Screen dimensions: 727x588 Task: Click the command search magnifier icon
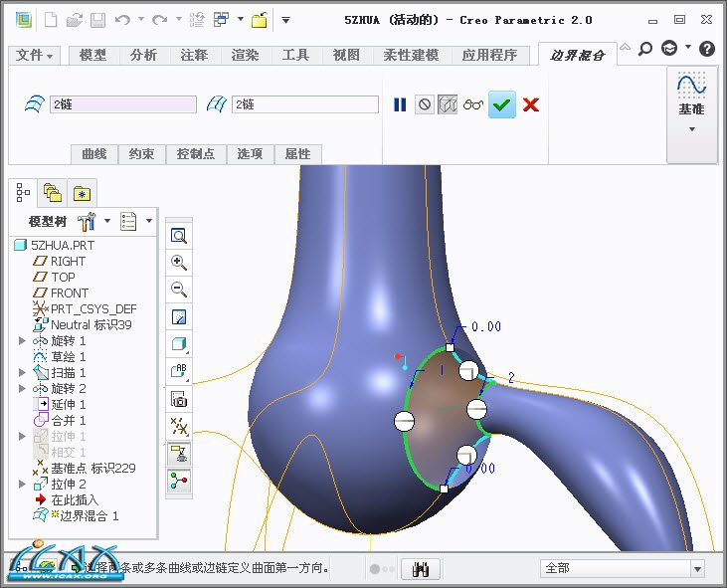click(x=645, y=48)
